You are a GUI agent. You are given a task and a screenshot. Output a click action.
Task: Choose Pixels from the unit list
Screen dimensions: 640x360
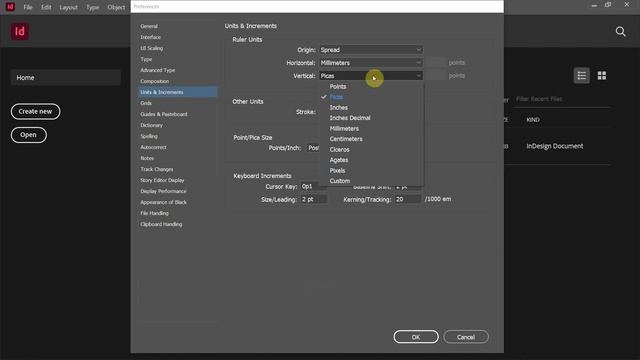338,171
